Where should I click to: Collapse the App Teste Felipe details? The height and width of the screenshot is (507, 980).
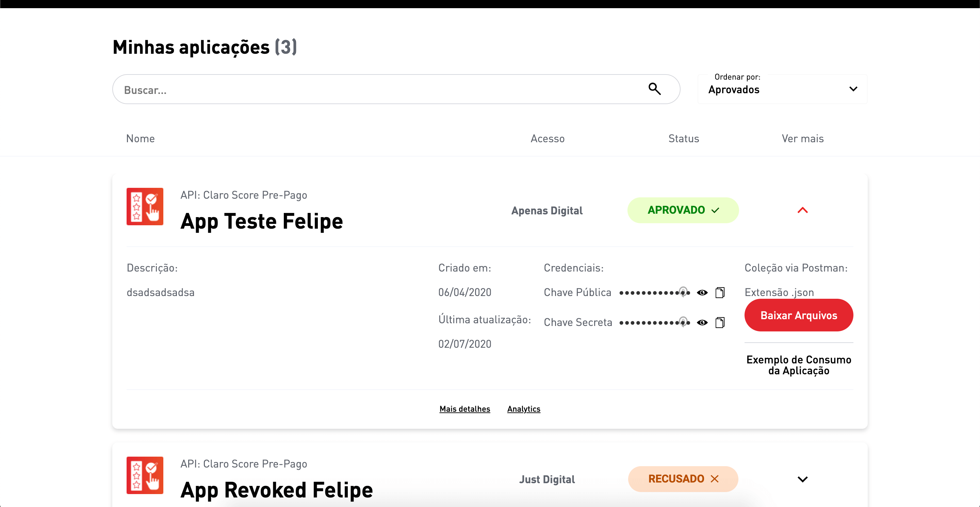point(802,210)
